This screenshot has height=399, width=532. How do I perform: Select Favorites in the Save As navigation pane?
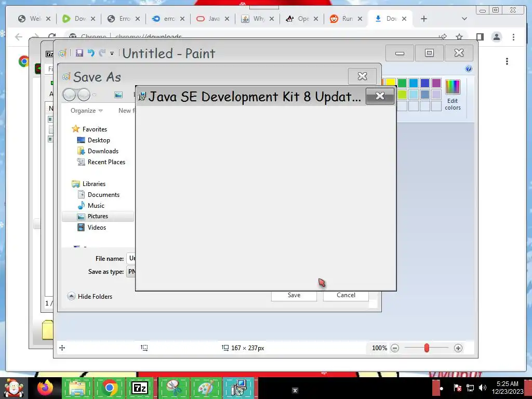pos(89,129)
